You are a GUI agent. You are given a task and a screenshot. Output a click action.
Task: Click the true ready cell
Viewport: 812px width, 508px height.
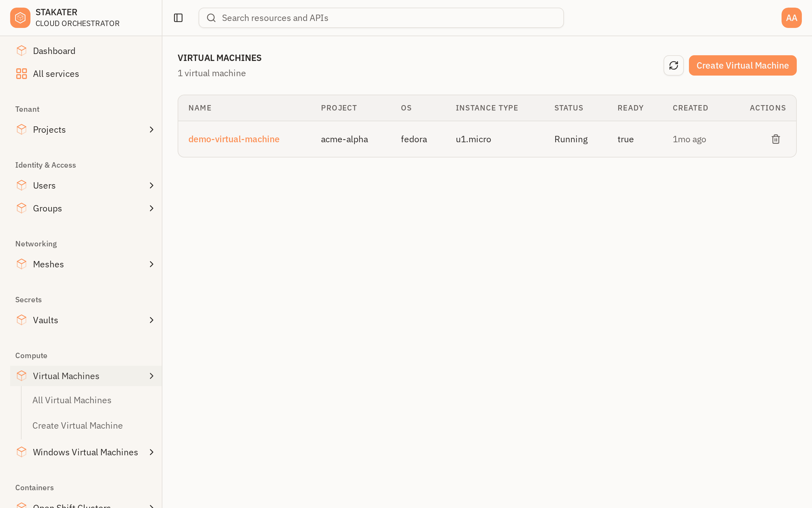625,139
